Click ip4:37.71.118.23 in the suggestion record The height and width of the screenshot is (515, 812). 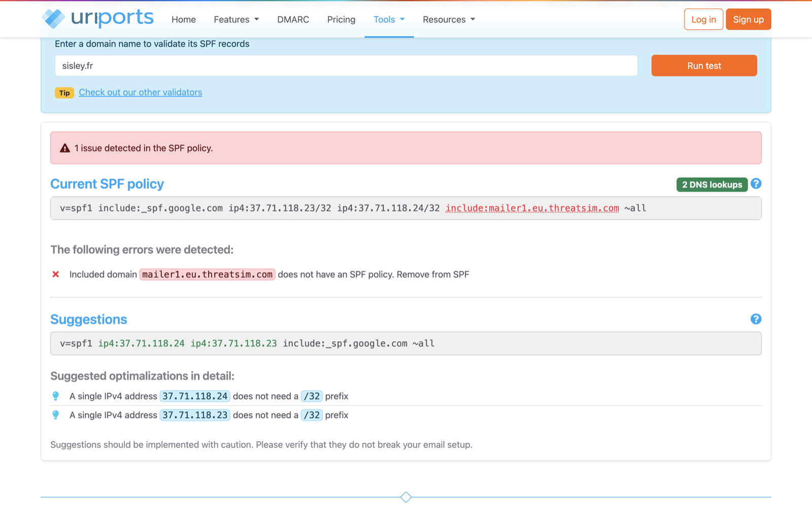point(234,343)
